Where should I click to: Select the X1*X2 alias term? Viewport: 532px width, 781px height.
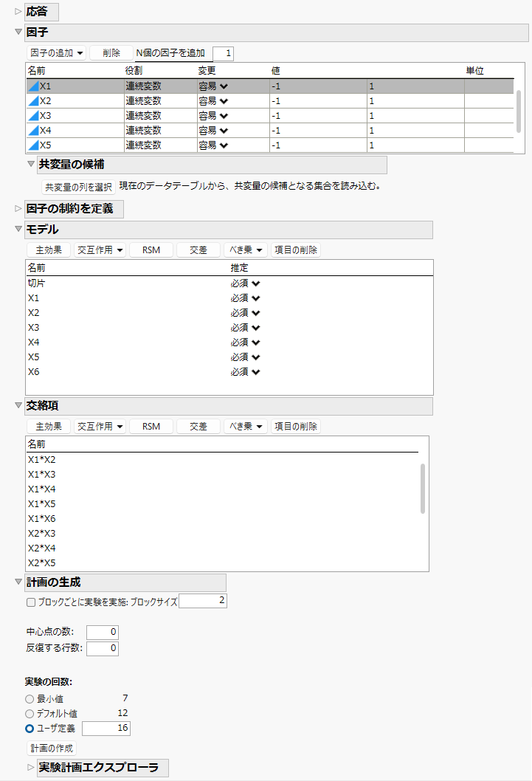[42, 460]
